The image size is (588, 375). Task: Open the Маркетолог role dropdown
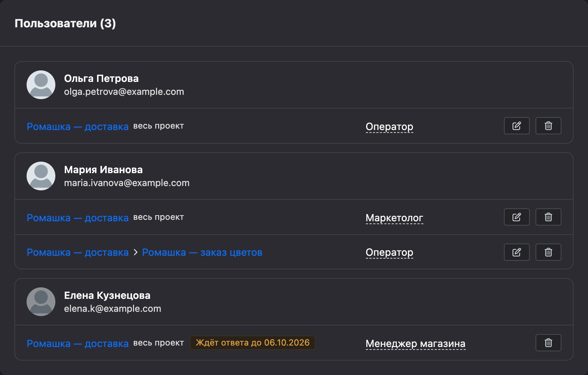(x=394, y=218)
